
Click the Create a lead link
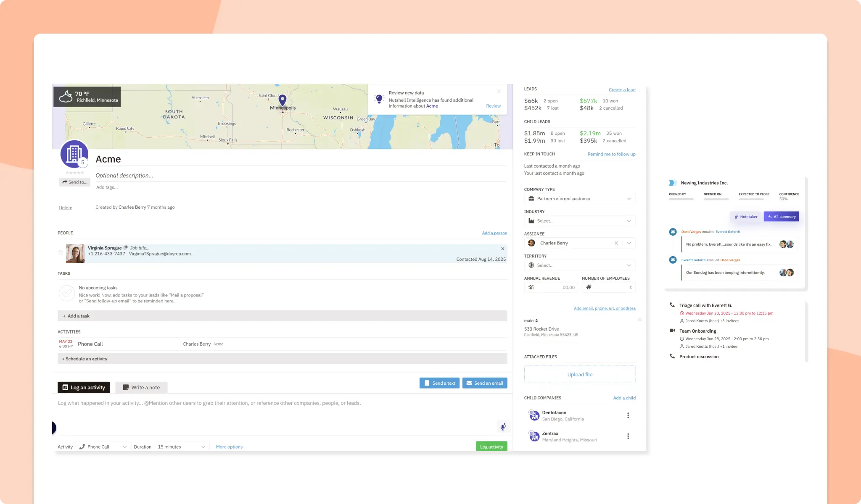[622, 90]
